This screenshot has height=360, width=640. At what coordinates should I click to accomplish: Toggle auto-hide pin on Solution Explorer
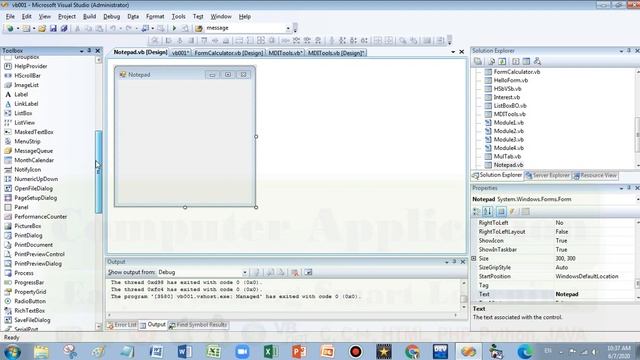629,51
